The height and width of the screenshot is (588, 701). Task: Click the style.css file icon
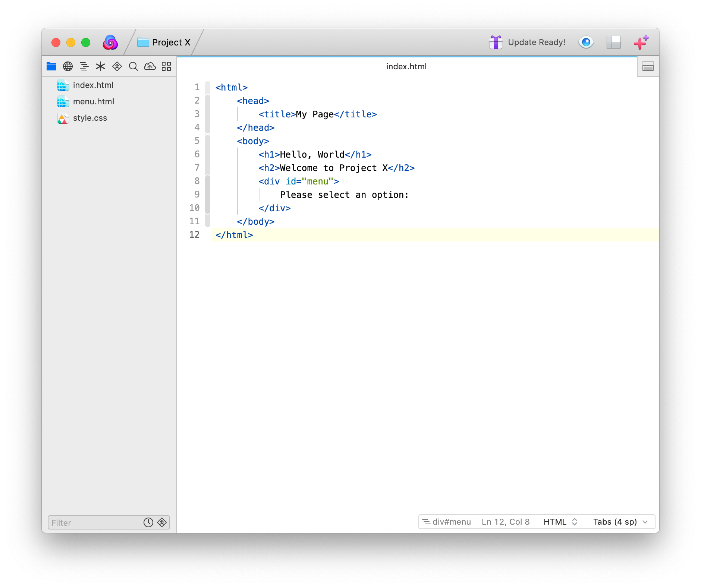click(x=63, y=118)
